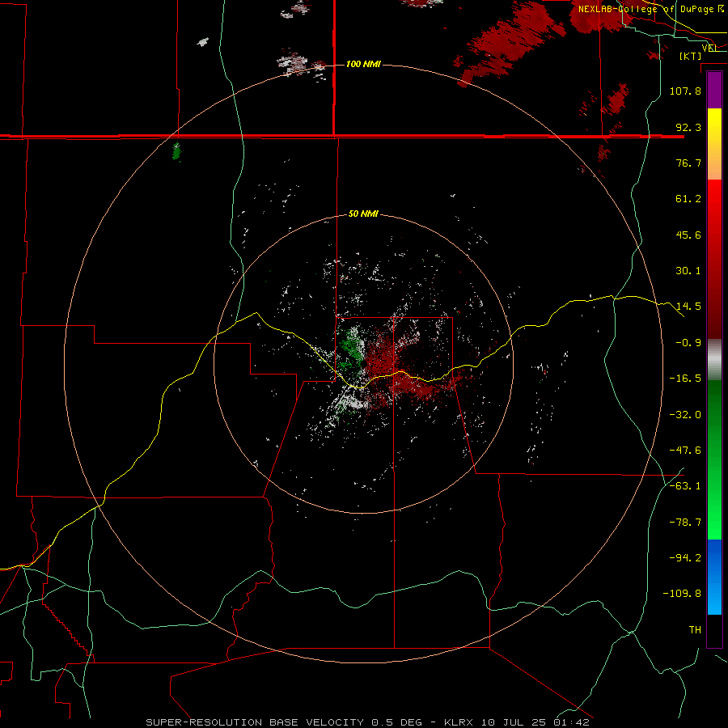
Task: Click the 14.5 velocity scale value
Action: click(x=688, y=307)
